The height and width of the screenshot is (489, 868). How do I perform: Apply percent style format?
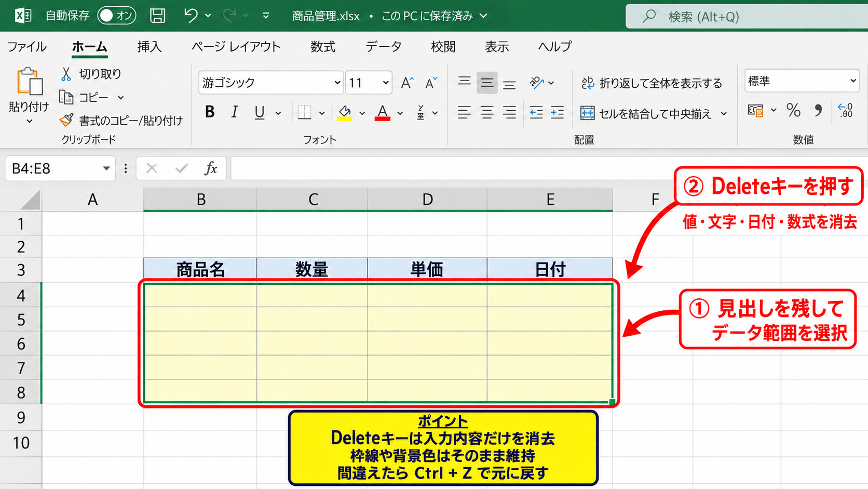(x=793, y=110)
